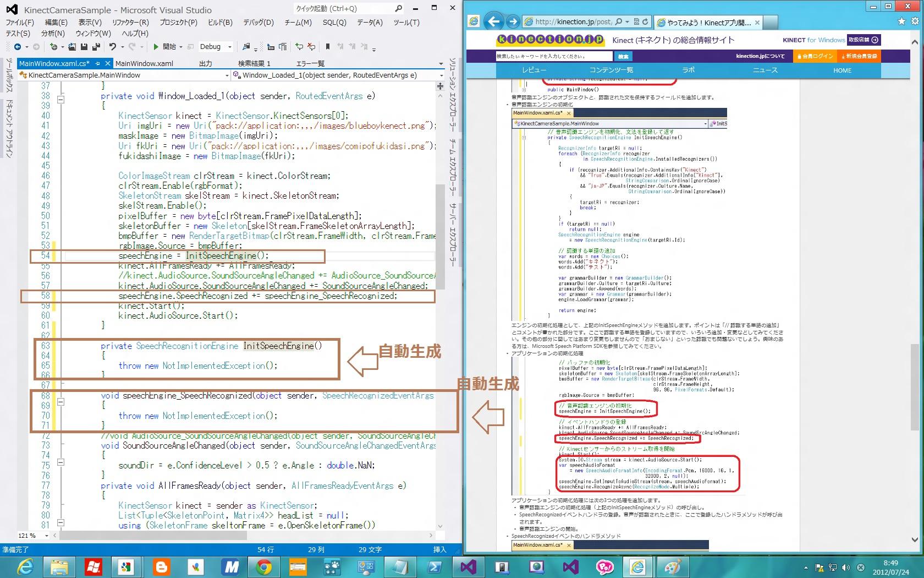Open Google Chrome from the taskbar
The image size is (924, 578).
pyautogui.click(x=263, y=566)
